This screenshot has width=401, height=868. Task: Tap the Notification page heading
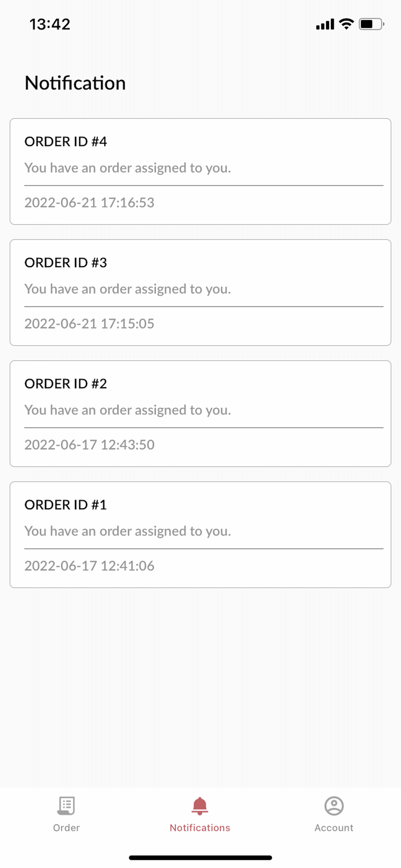click(75, 83)
